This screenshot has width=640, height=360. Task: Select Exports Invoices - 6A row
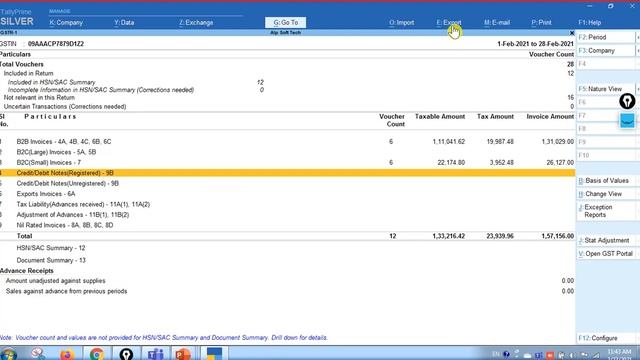coord(287,194)
